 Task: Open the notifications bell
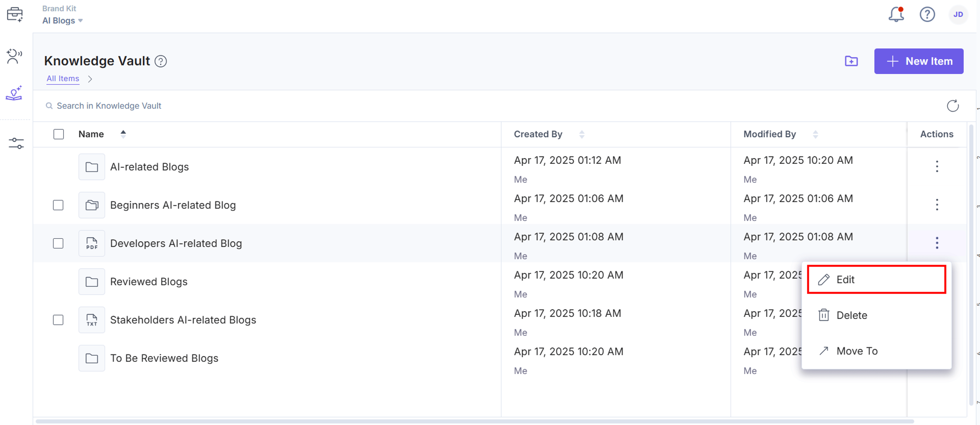896,15
